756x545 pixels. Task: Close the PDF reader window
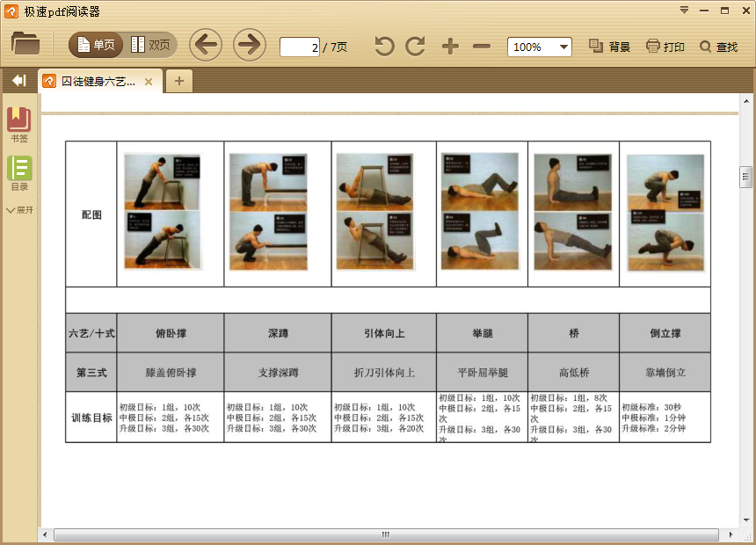click(x=745, y=11)
